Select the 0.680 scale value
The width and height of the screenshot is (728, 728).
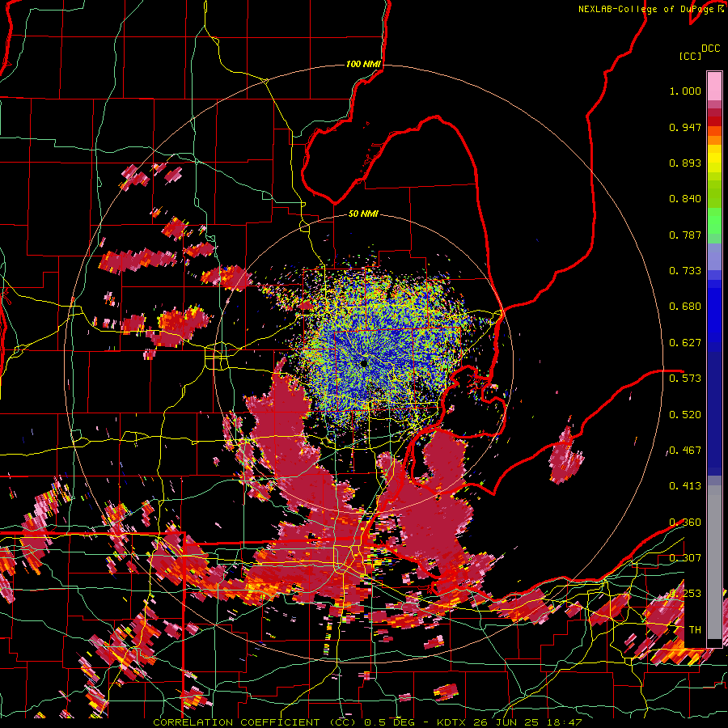(685, 307)
